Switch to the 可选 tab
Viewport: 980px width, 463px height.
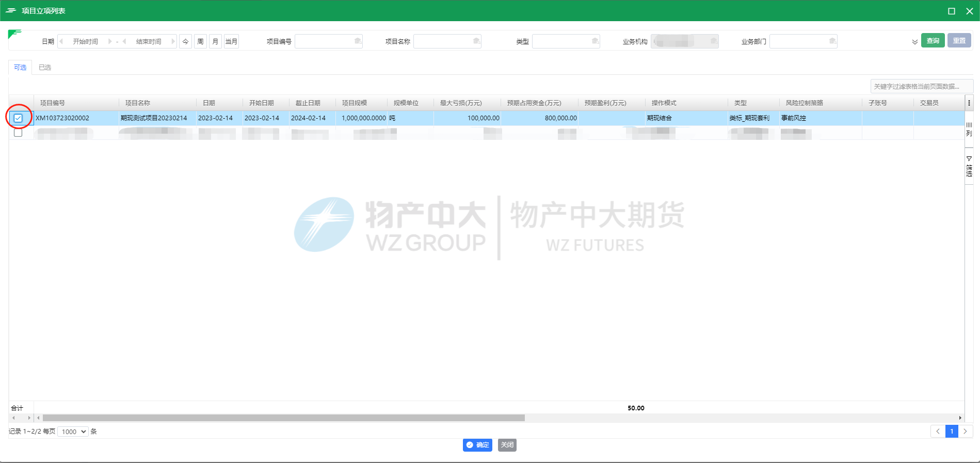[20, 67]
